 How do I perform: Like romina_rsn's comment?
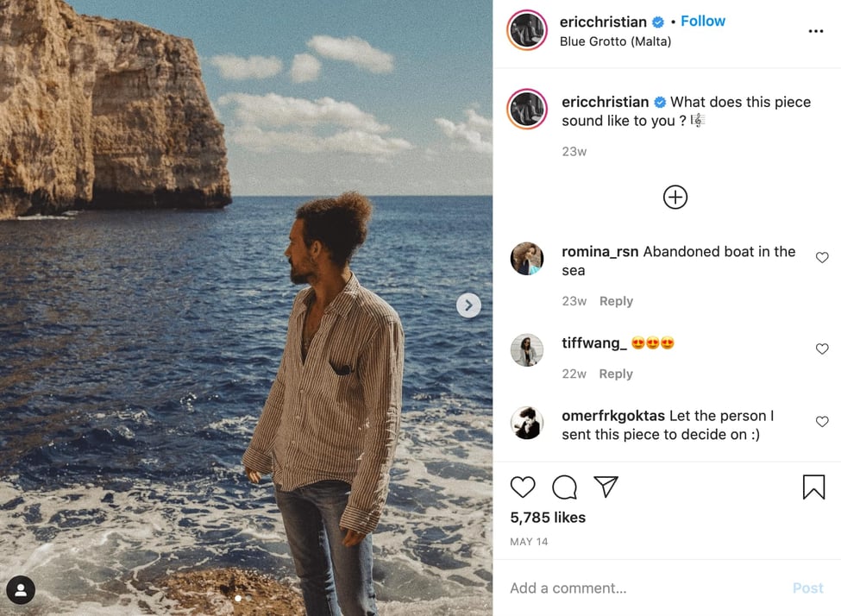(x=822, y=258)
